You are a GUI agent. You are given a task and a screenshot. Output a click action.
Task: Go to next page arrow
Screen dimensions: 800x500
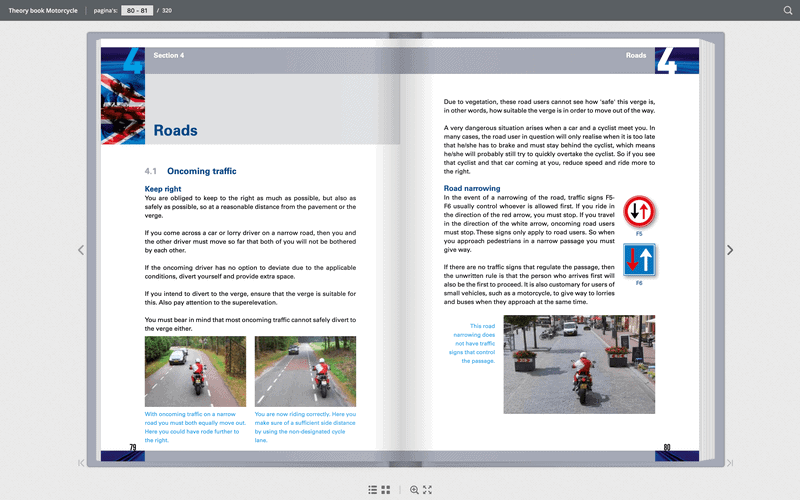(x=730, y=250)
